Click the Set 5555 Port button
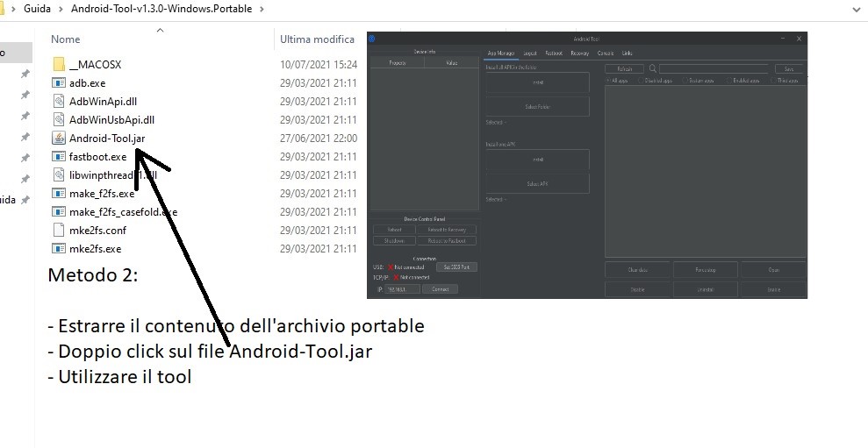868x448 pixels. click(456, 267)
